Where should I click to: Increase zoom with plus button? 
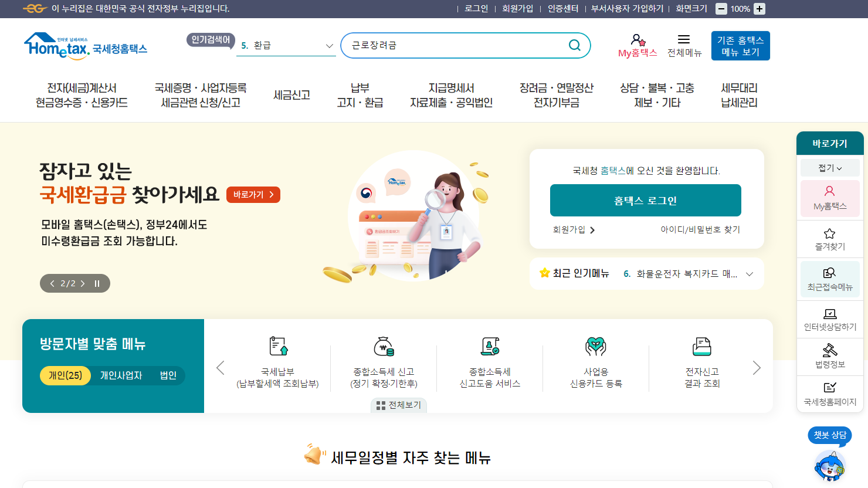(x=759, y=9)
